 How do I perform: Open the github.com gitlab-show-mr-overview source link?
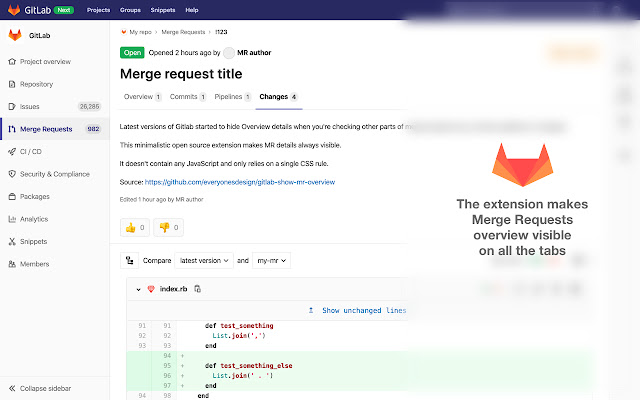click(240, 182)
